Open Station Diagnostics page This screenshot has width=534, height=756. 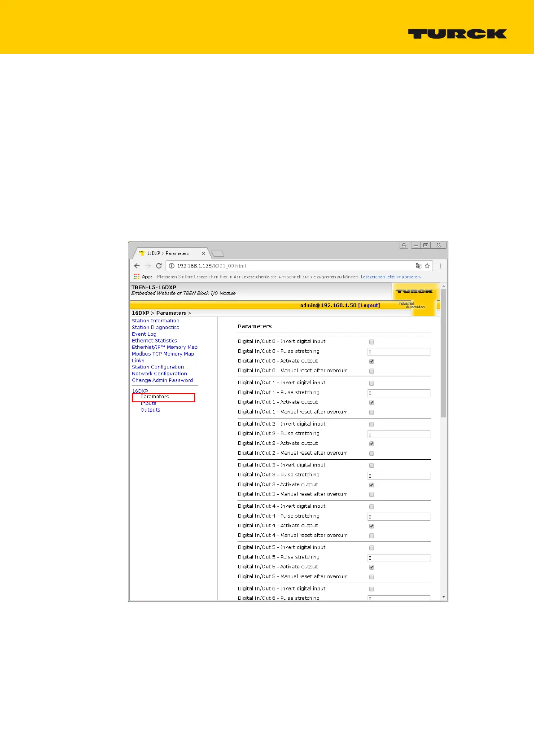click(x=155, y=327)
